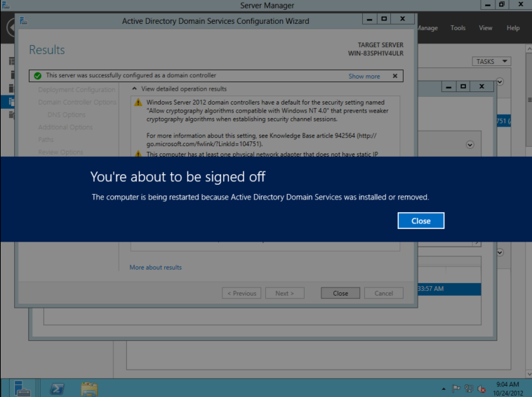Screen dimensions: 532x397
Task: Click the warning icon beside network adapter message
Action: pos(138,154)
